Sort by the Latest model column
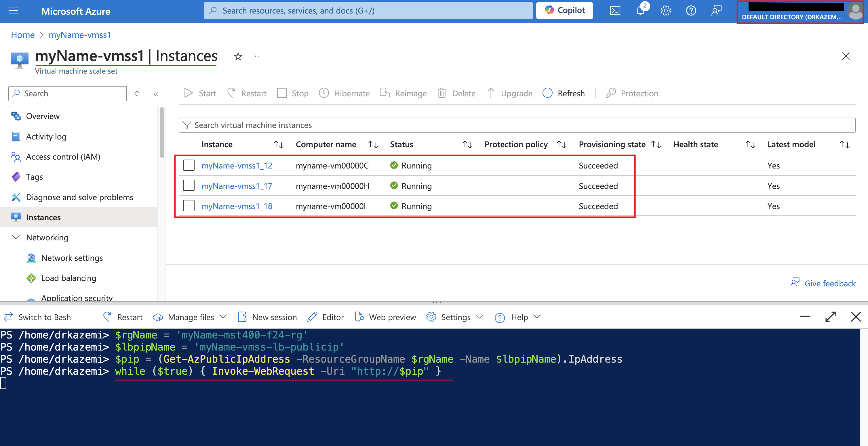This screenshot has height=446, width=868. tap(845, 144)
